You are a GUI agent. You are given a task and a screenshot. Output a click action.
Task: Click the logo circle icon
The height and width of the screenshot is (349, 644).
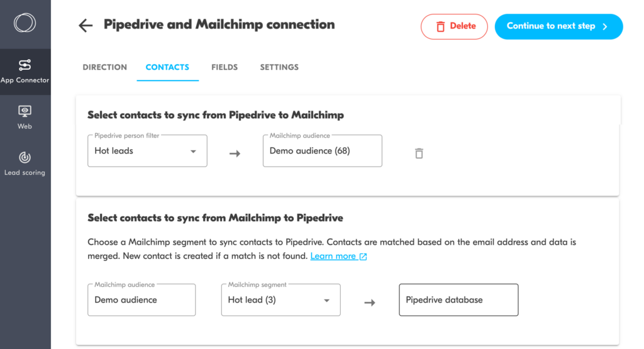pos(25,24)
